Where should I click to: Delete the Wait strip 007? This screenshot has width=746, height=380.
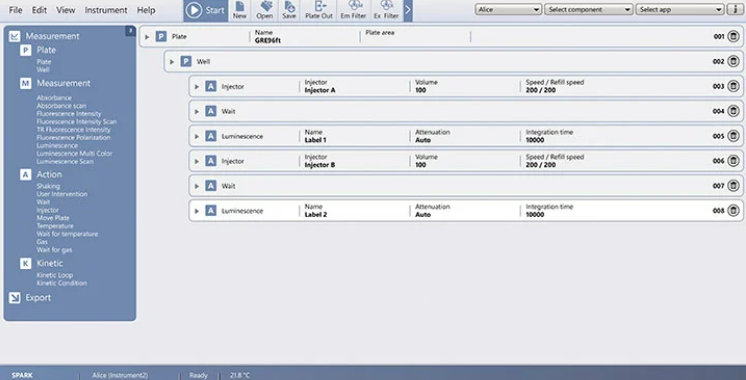(733, 186)
